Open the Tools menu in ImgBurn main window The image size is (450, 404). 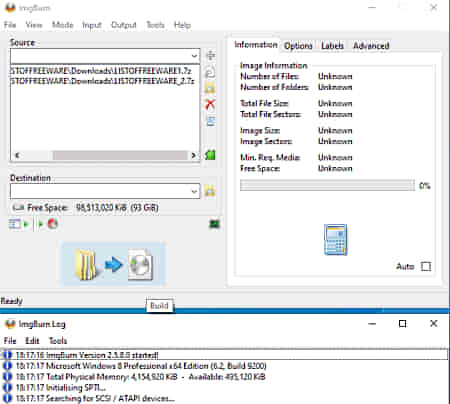point(155,25)
